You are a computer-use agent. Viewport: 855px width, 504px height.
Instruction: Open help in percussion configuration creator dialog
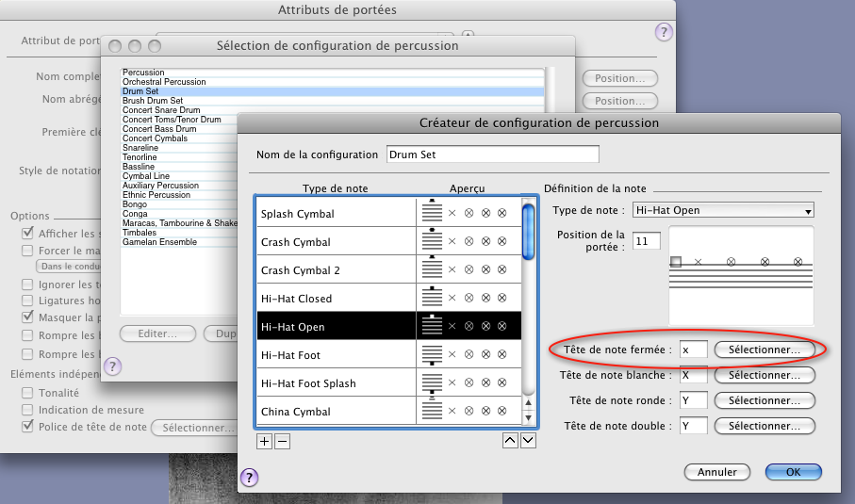coord(250,477)
